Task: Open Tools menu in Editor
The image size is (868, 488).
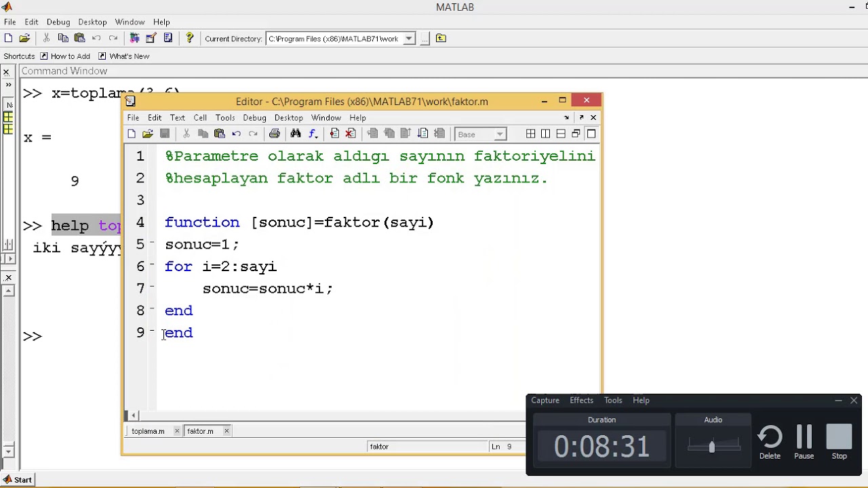Action: coord(225,118)
